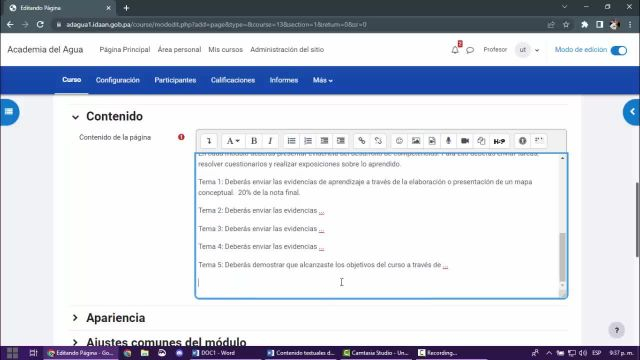Open the emoji picker
Screen dimensions: 640x360
tap(399, 141)
